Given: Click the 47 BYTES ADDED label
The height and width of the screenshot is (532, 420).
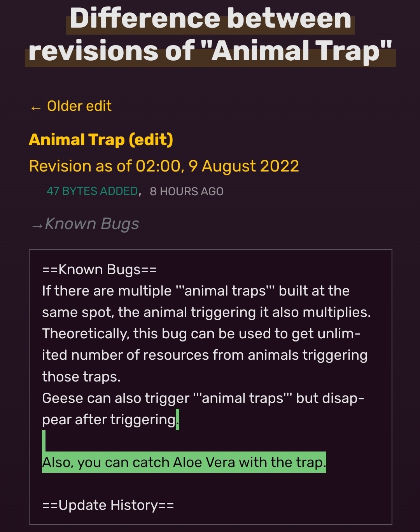Looking at the screenshot, I should (x=91, y=191).
